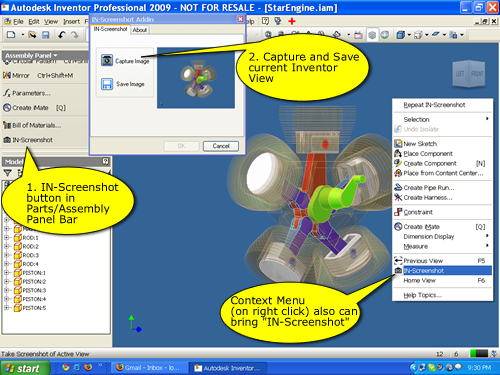Open the Assembly Panel dropdown arrow

pos(55,55)
